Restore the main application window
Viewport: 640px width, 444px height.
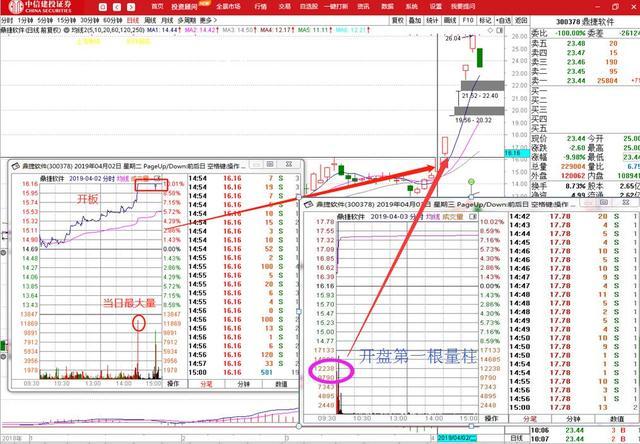pyautogui.click(x=615, y=7)
